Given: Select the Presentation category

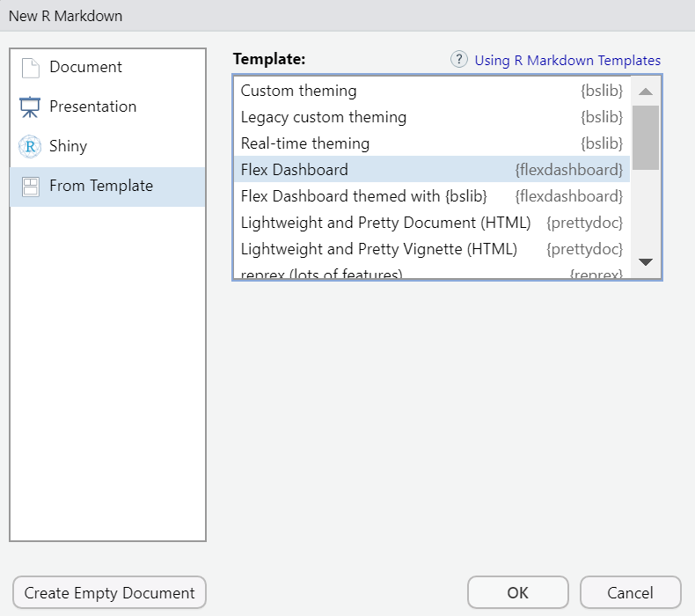Looking at the screenshot, I should click(x=92, y=107).
